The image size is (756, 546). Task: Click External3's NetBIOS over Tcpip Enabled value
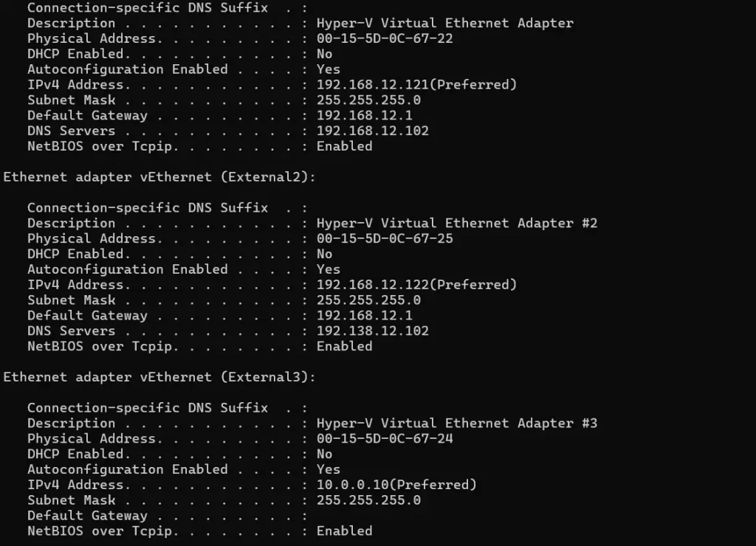[344, 531]
